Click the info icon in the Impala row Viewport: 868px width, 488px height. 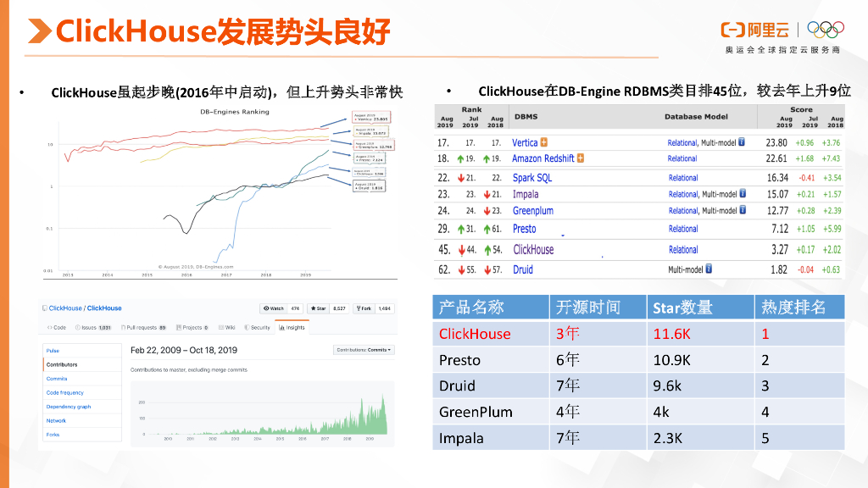pos(743,194)
